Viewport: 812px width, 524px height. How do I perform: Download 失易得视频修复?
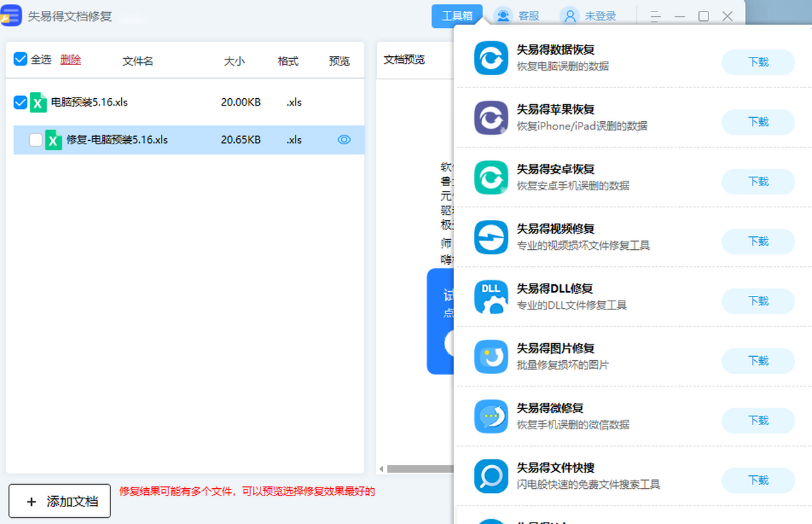coord(758,241)
